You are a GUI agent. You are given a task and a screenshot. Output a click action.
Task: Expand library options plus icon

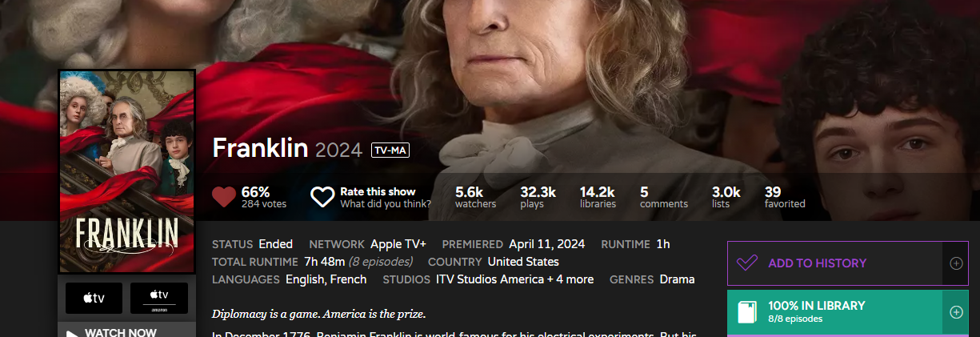pyautogui.click(x=956, y=312)
